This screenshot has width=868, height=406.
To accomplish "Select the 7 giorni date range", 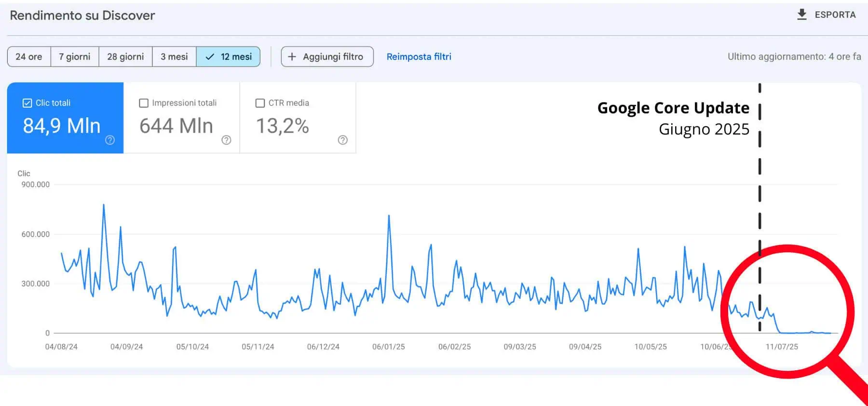I will [x=75, y=56].
